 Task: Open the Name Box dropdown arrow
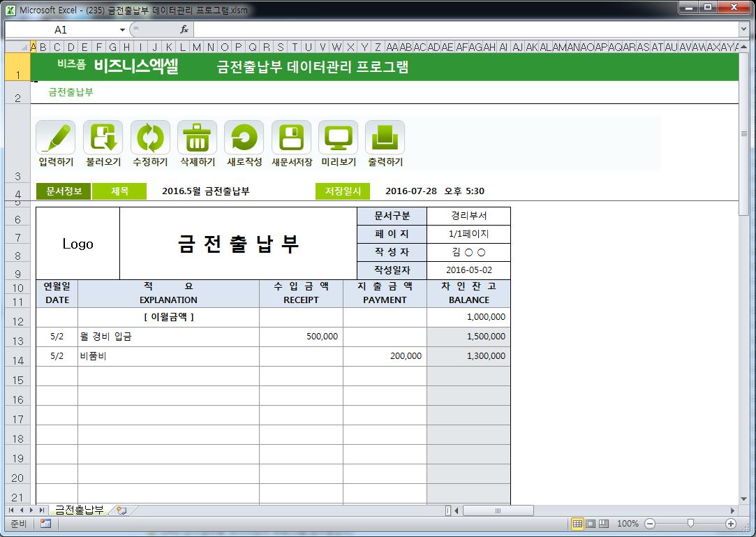point(122,30)
